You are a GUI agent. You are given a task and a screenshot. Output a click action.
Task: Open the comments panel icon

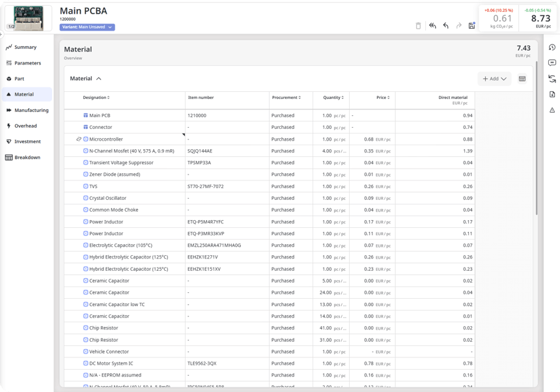pyautogui.click(x=552, y=63)
